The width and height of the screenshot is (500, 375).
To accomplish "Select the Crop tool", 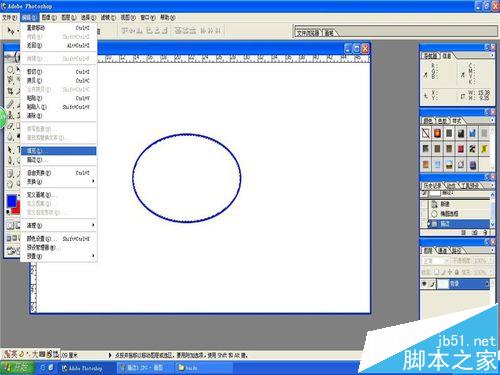I will pos(10,91).
